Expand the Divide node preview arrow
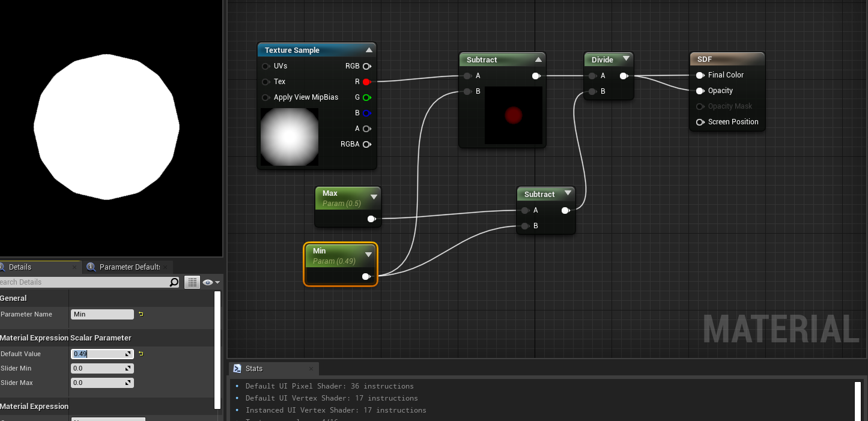 click(x=626, y=59)
